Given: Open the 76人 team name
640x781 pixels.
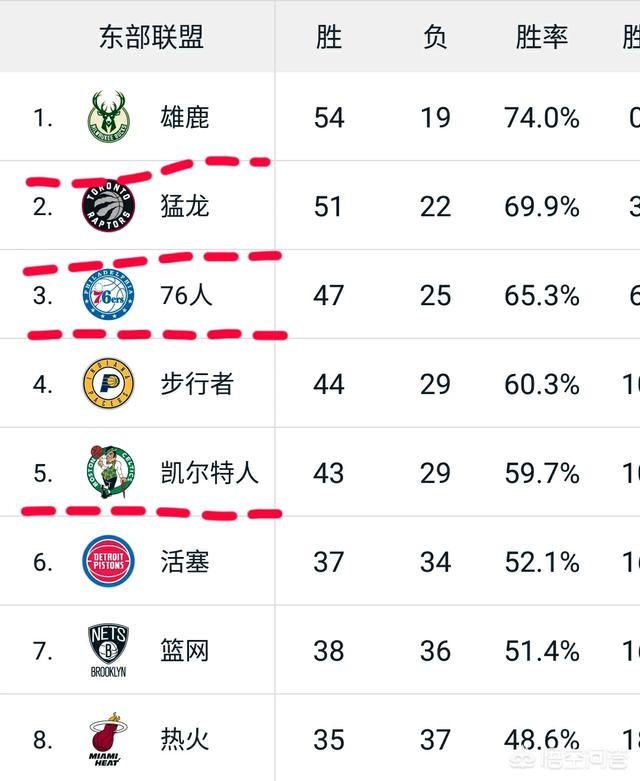Looking at the screenshot, I should [186, 295].
